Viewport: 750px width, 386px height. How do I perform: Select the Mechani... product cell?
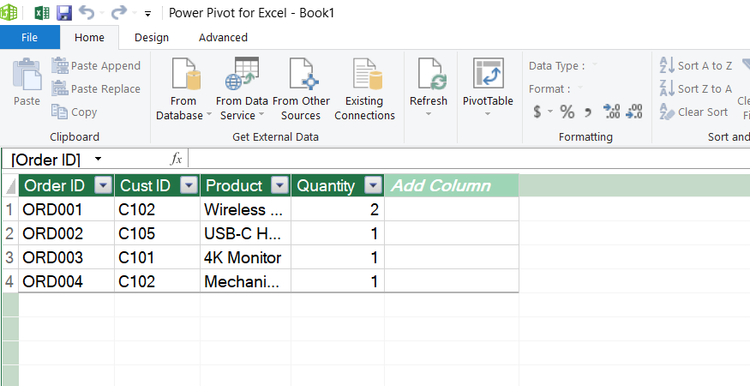coord(246,281)
